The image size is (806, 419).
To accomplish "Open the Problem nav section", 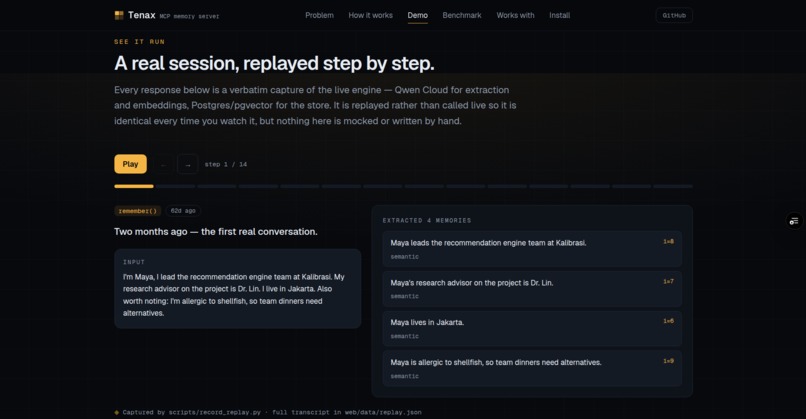I will tap(319, 15).
